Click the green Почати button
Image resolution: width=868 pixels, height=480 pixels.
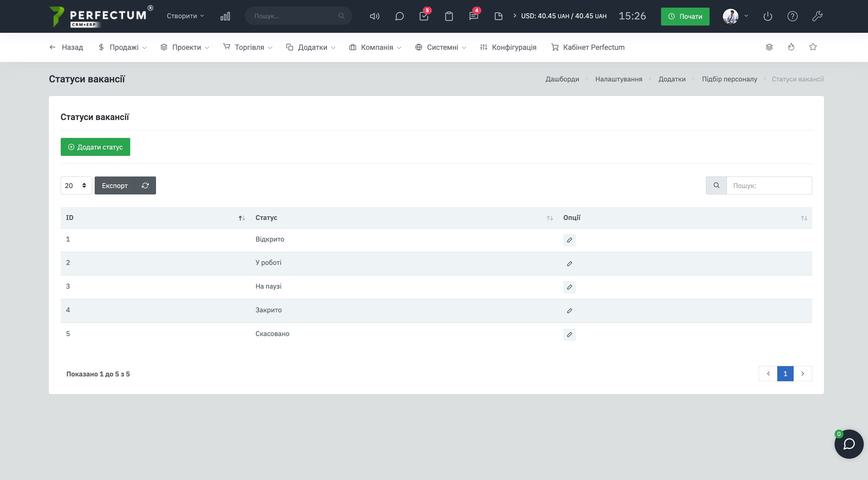(685, 16)
